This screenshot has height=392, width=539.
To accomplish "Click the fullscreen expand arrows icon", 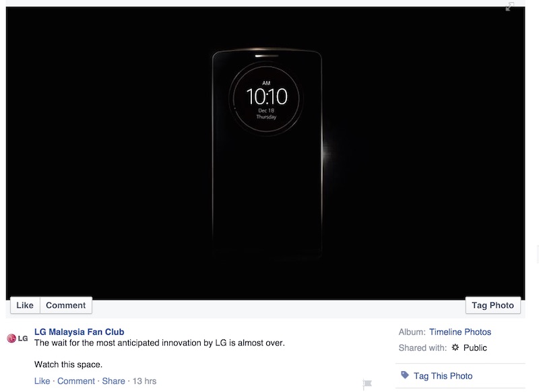I will coord(510,7).
